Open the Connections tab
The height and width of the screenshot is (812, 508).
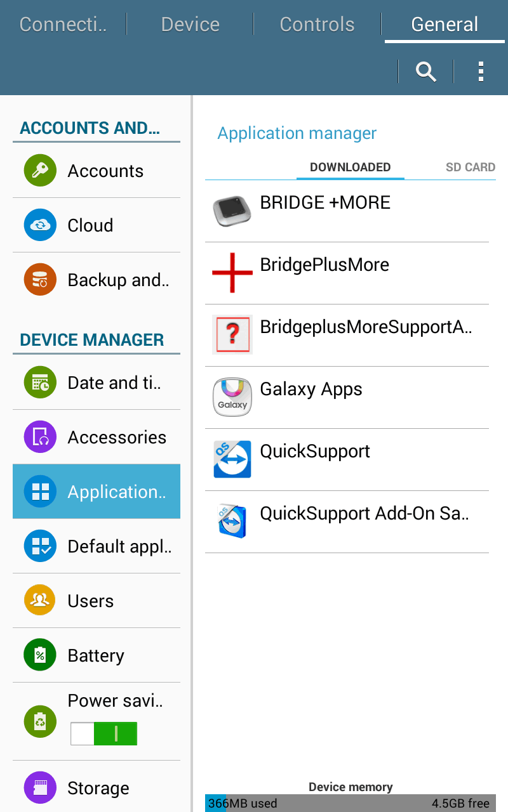[x=62, y=24]
